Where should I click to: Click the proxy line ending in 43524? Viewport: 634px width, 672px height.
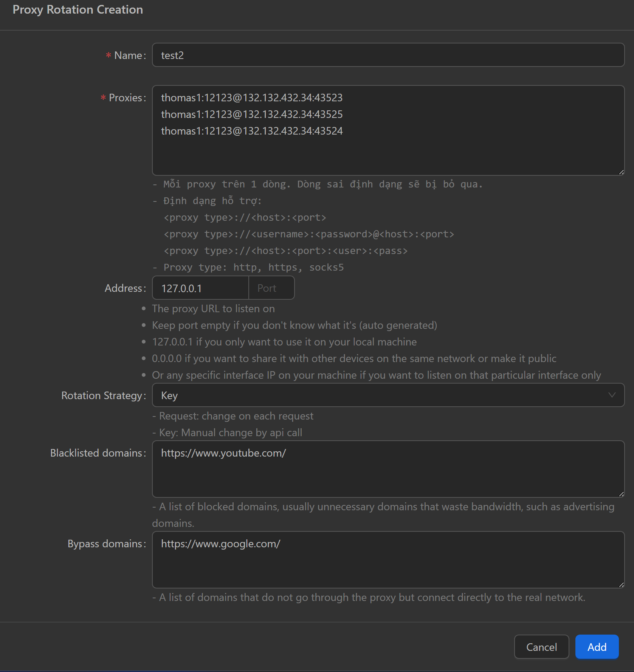point(252,131)
